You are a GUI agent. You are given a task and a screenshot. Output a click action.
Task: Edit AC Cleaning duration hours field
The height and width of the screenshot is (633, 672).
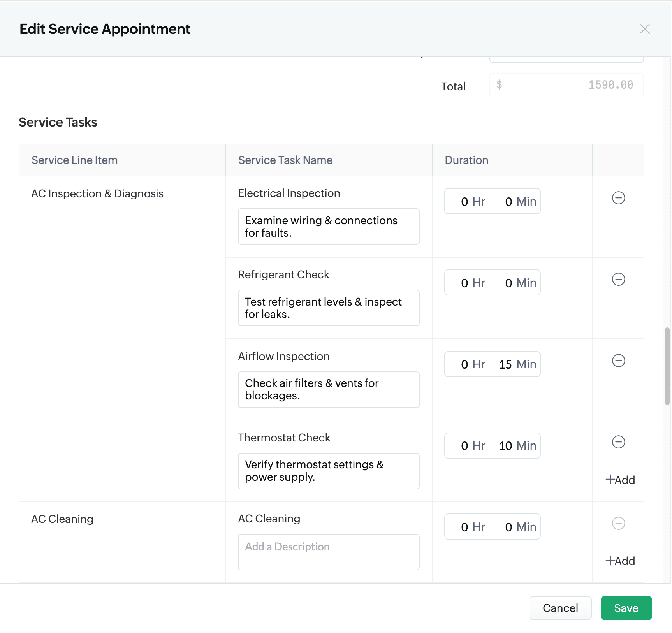tap(466, 527)
